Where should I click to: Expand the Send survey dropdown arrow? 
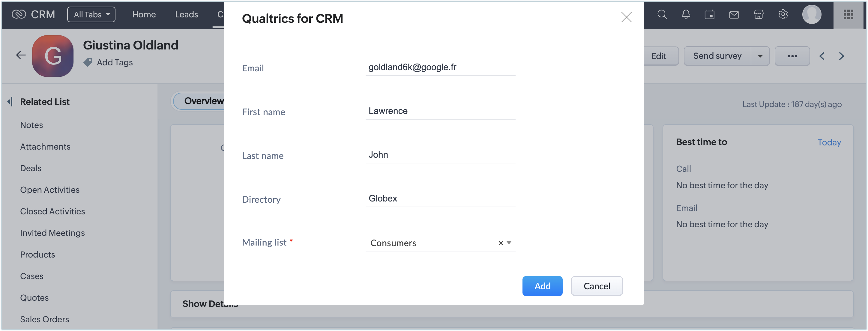(x=760, y=56)
